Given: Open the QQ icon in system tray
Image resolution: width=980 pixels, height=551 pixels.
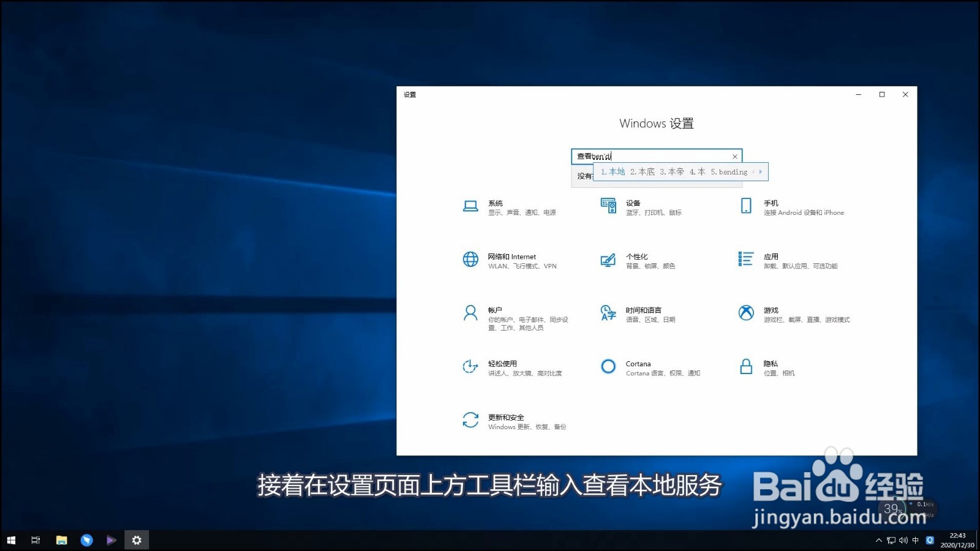Looking at the screenshot, I should [930, 540].
